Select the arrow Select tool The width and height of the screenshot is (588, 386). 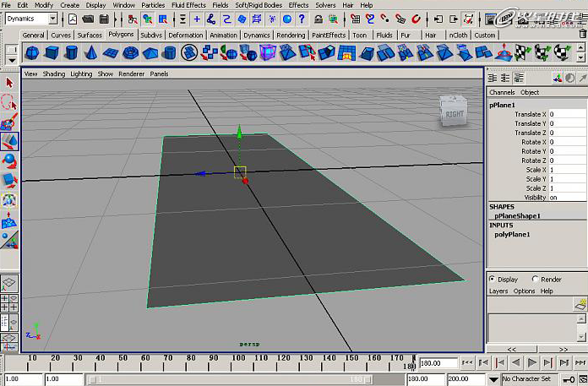click(10, 83)
